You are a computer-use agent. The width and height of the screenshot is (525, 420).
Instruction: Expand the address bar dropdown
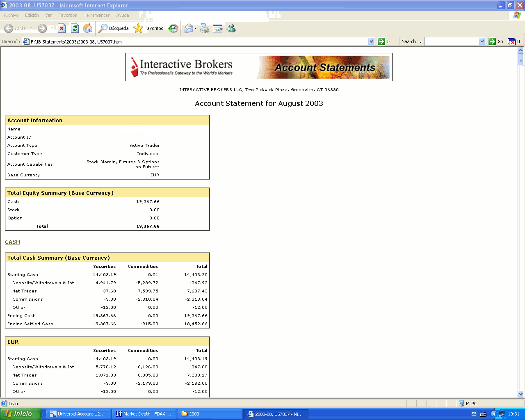click(372, 41)
